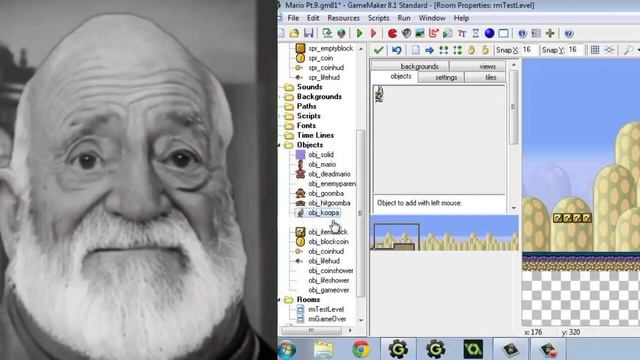
Task: Undo last room change with blue arrow
Action: (x=396, y=50)
